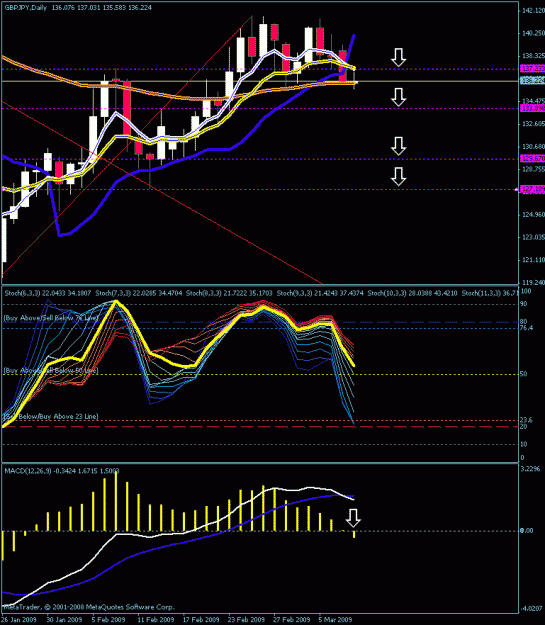Viewport: 545px width, 625px height.
Task: Click the 26 Jan 2009 date label
Action: (18, 620)
